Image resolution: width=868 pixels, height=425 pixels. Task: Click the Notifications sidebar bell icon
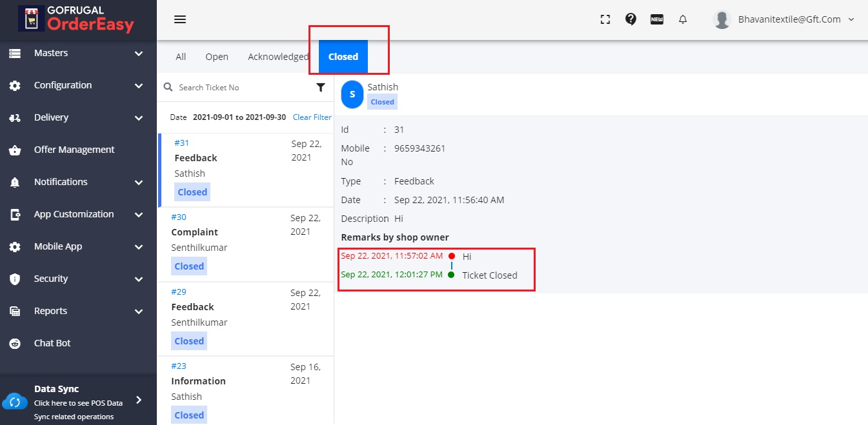15,182
